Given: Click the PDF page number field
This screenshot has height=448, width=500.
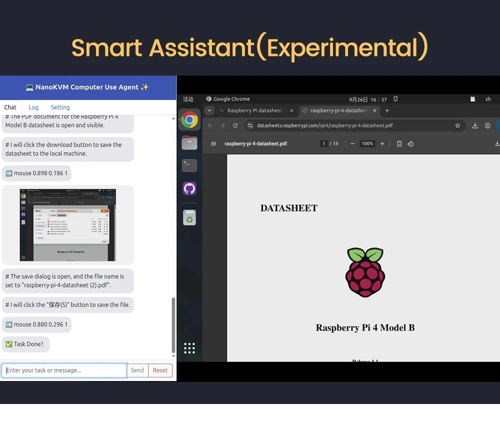Looking at the screenshot, I should point(323,144).
